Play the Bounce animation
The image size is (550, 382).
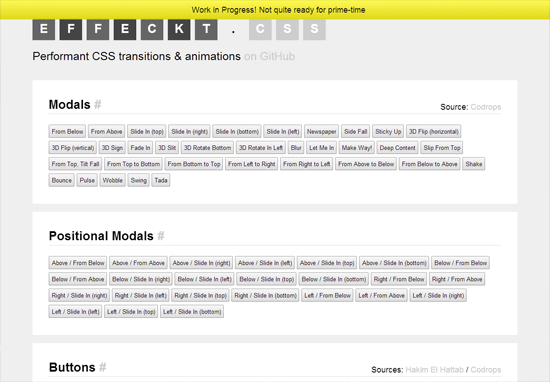[x=61, y=180]
